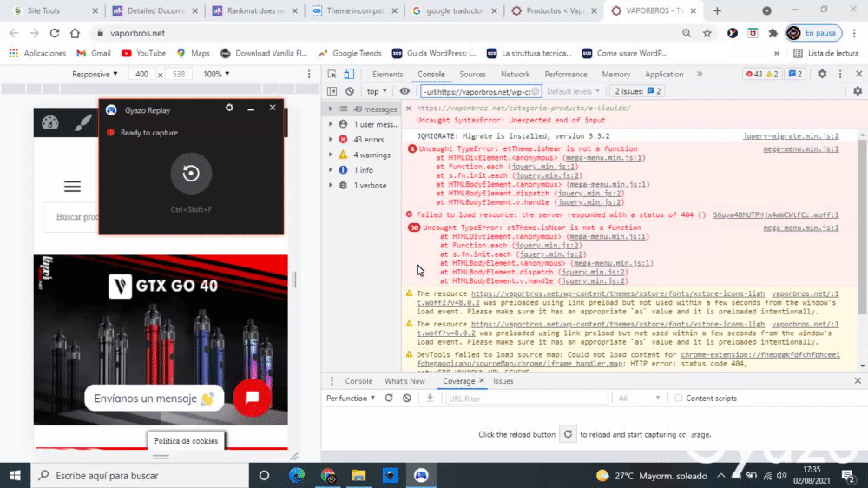Open the Responsive device dropdown
This screenshot has width=868, height=488.
tap(95, 74)
